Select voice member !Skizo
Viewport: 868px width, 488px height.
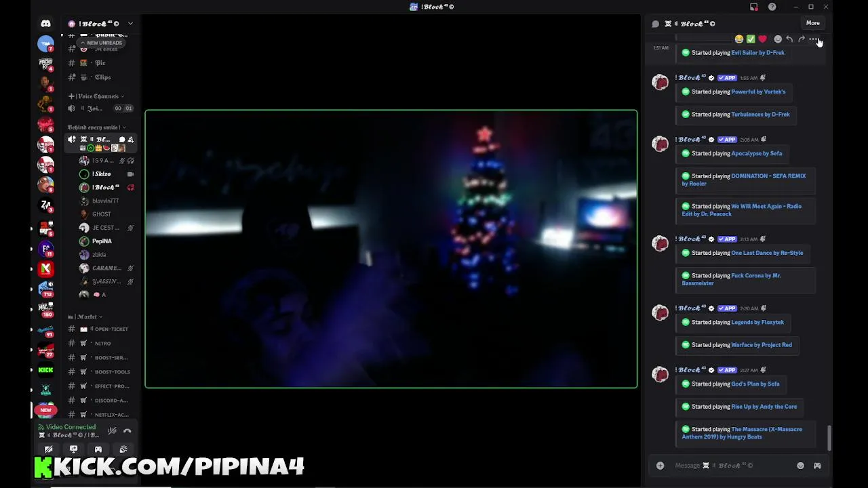point(106,174)
